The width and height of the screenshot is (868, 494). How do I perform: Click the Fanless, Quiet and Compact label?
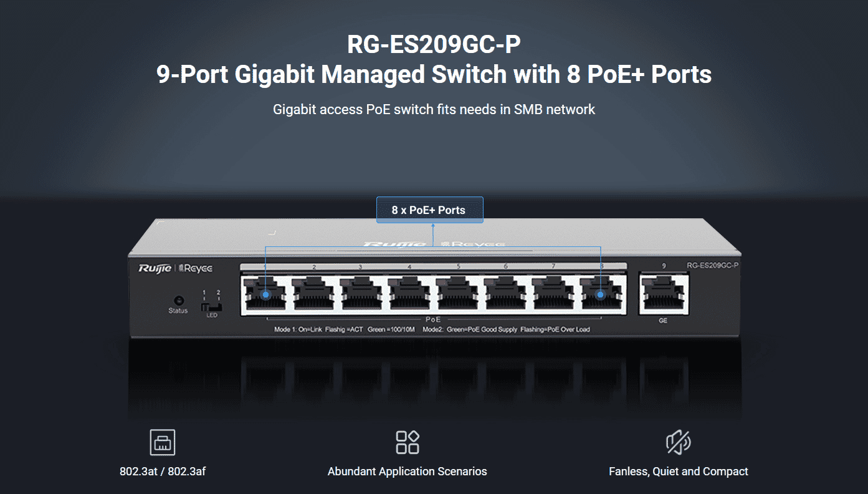click(679, 472)
